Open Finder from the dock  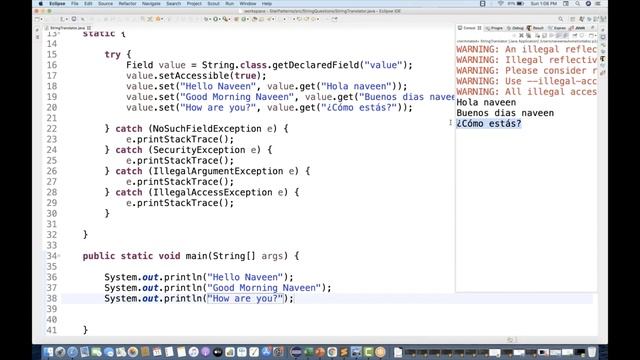tap(48, 352)
